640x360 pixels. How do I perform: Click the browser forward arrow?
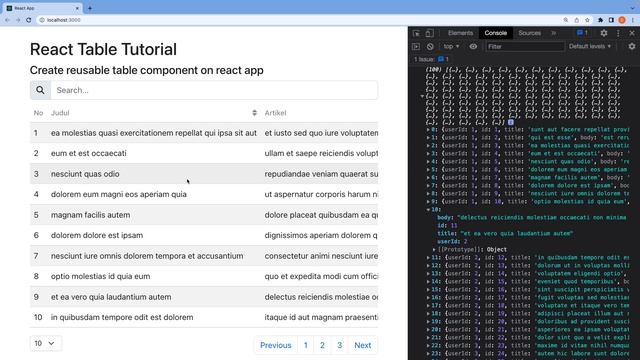click(x=18, y=20)
